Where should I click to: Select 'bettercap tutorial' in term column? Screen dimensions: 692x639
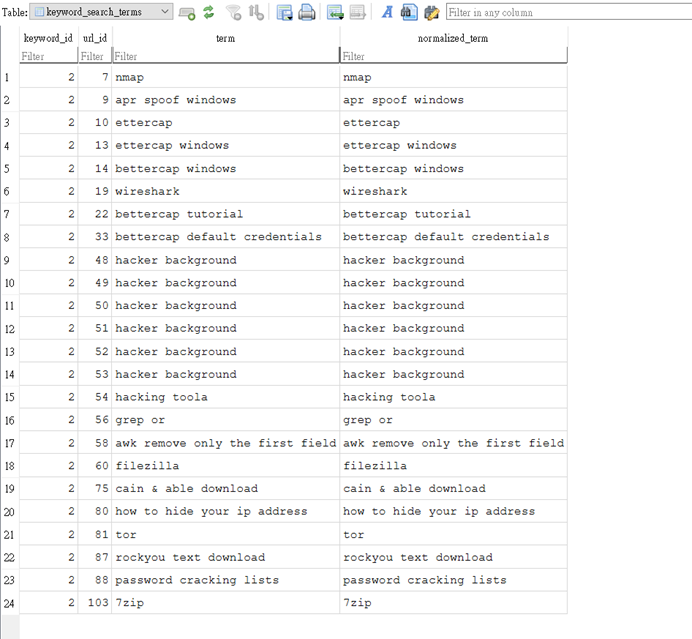(226, 214)
